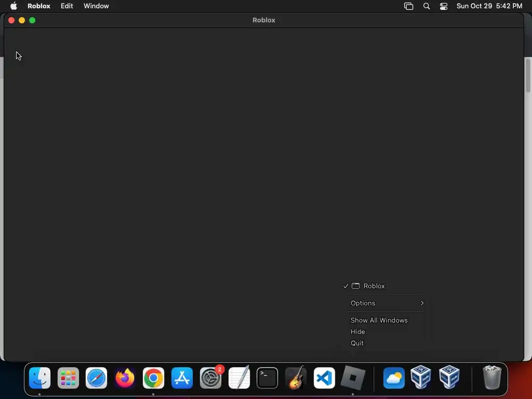The image size is (532, 399).
Task: Open Finder from the Dock
Action: coord(39,378)
